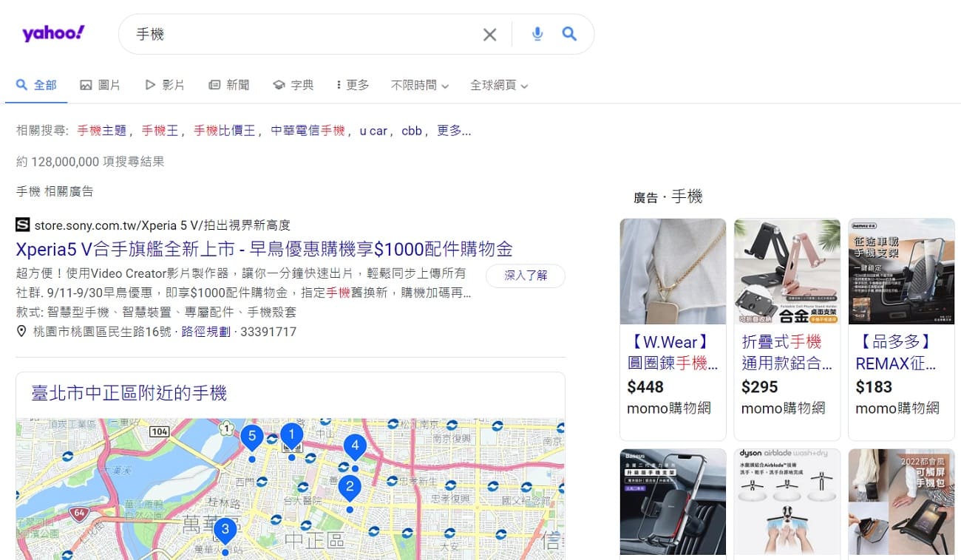Click the 廣告 · 手機 ads heading

[668, 197]
